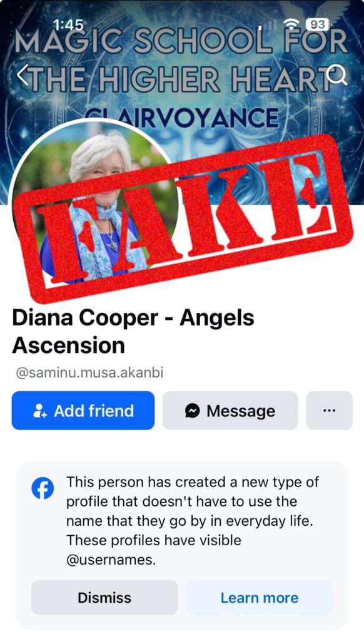Viewport: 364px width, 641px height.
Task: Tap the battery indicator showing 93
Action: click(x=318, y=25)
